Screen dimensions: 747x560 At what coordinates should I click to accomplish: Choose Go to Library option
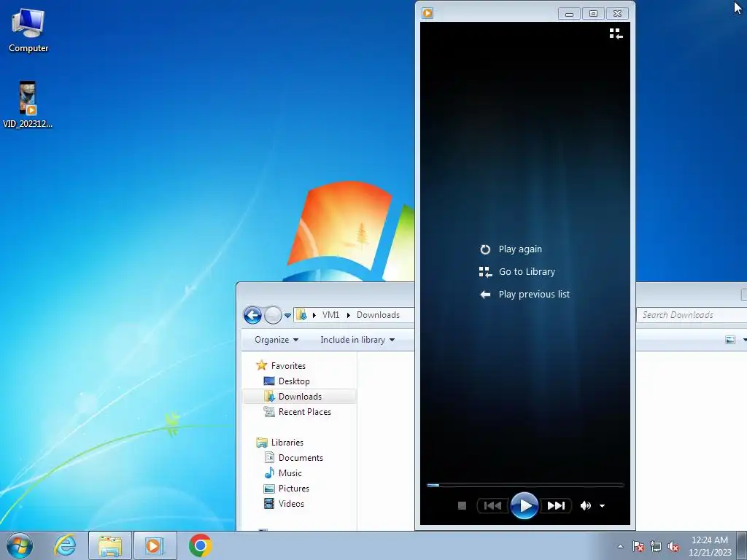pos(517,272)
